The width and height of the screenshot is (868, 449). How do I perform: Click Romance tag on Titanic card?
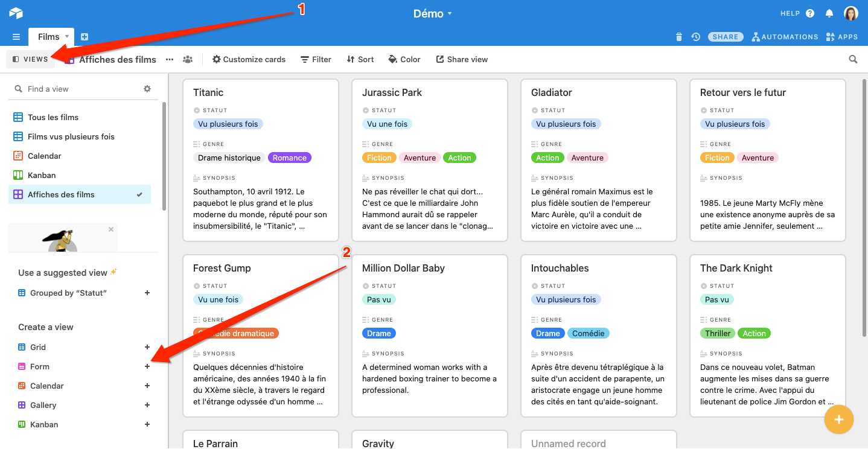point(290,158)
